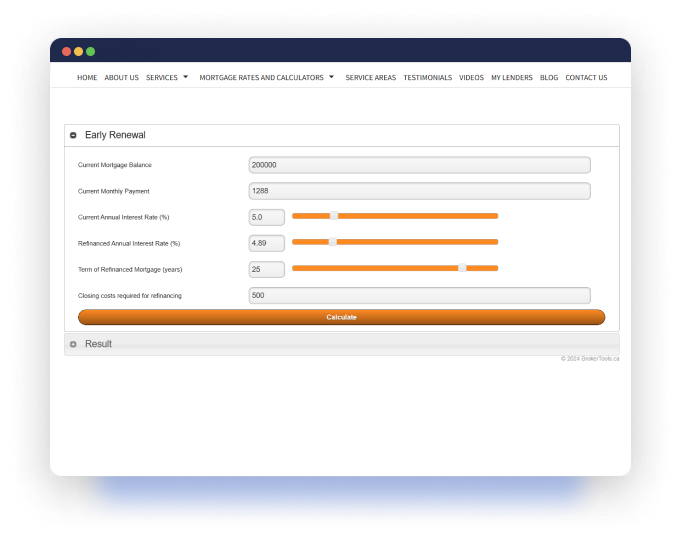Collapse the Early Renewal section icon
Screen dimensions: 681x538
[x=73, y=135]
